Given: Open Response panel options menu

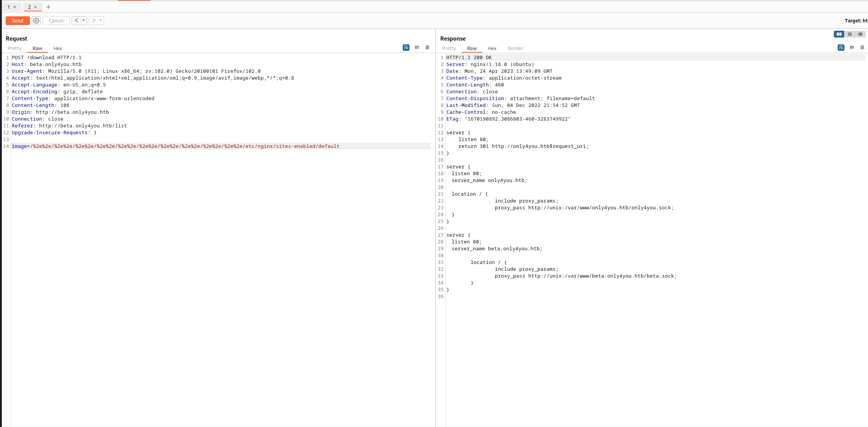Looking at the screenshot, I should (862, 47).
